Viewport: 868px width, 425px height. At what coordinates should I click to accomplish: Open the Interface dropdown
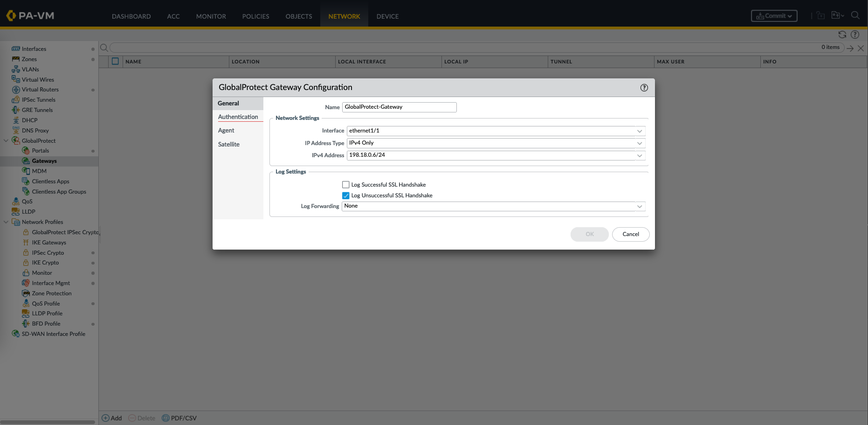640,131
